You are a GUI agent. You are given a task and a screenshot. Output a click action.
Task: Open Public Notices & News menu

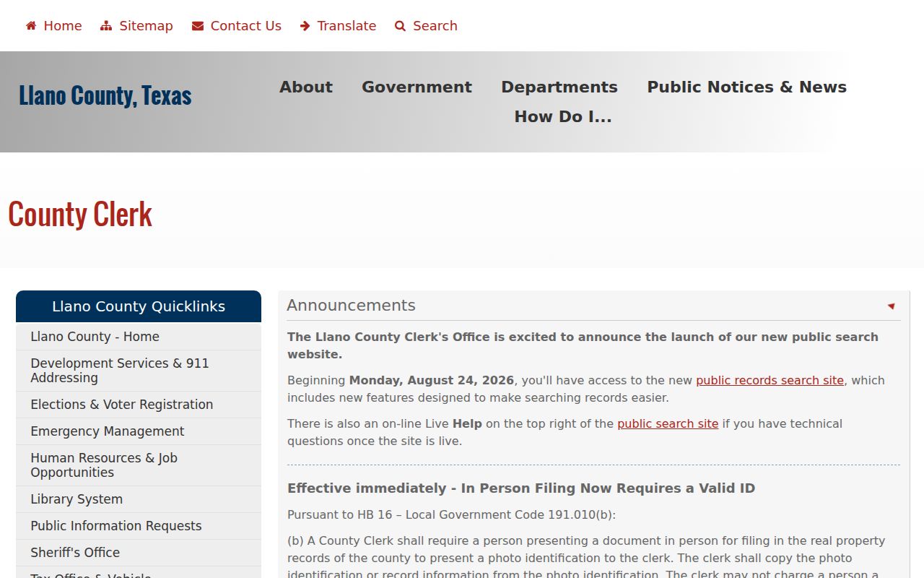pos(746,87)
